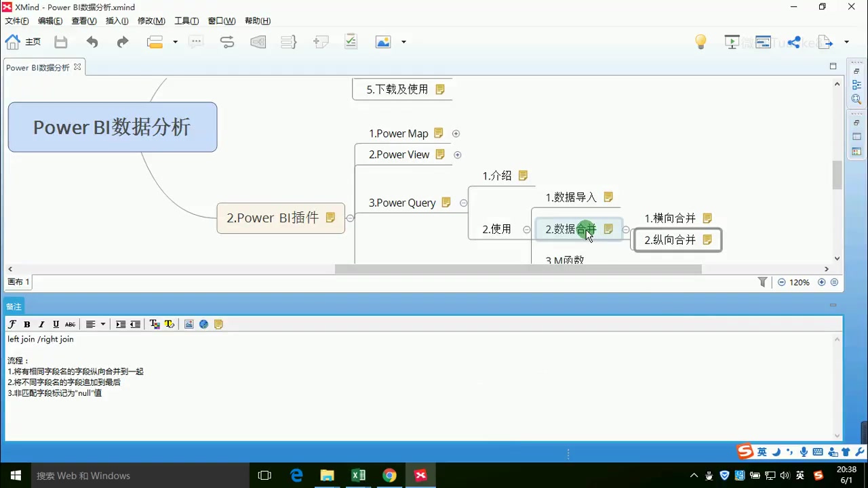Click the 画布 1 sheet tab
Image resolution: width=868 pixels, height=488 pixels.
pyautogui.click(x=18, y=282)
